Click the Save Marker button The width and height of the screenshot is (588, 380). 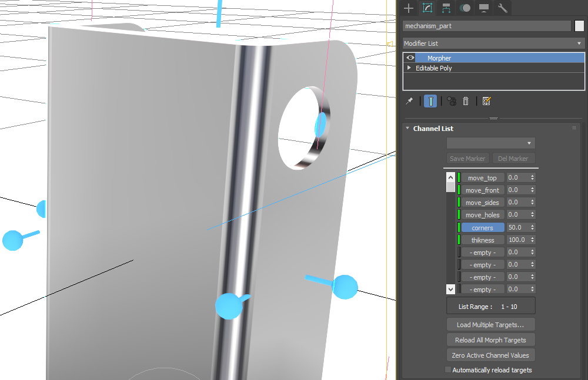(467, 159)
